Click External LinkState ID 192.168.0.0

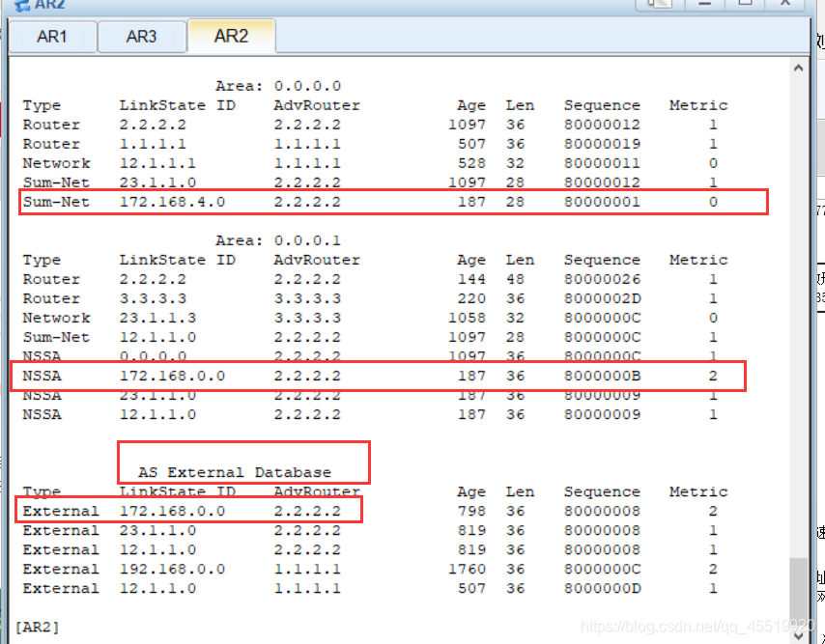click(x=172, y=569)
